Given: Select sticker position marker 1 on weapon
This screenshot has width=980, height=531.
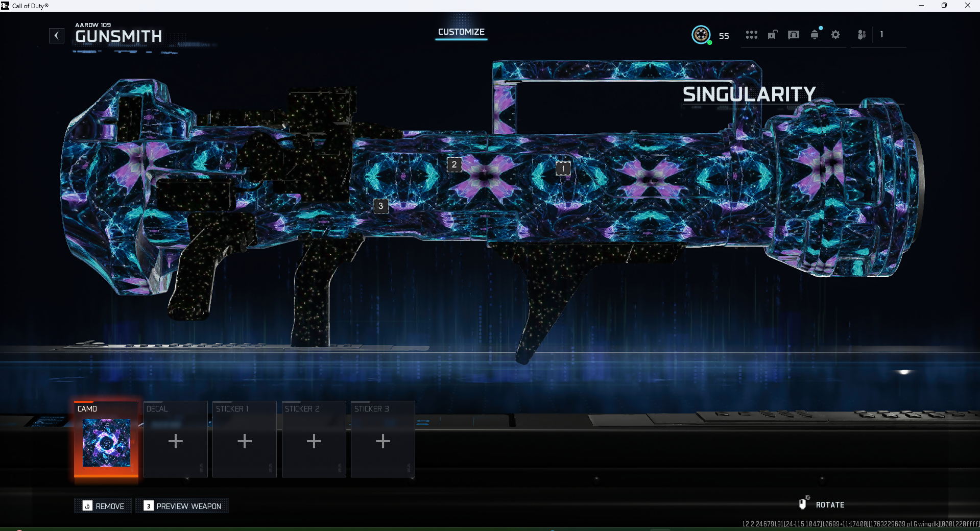Looking at the screenshot, I should (x=563, y=168).
